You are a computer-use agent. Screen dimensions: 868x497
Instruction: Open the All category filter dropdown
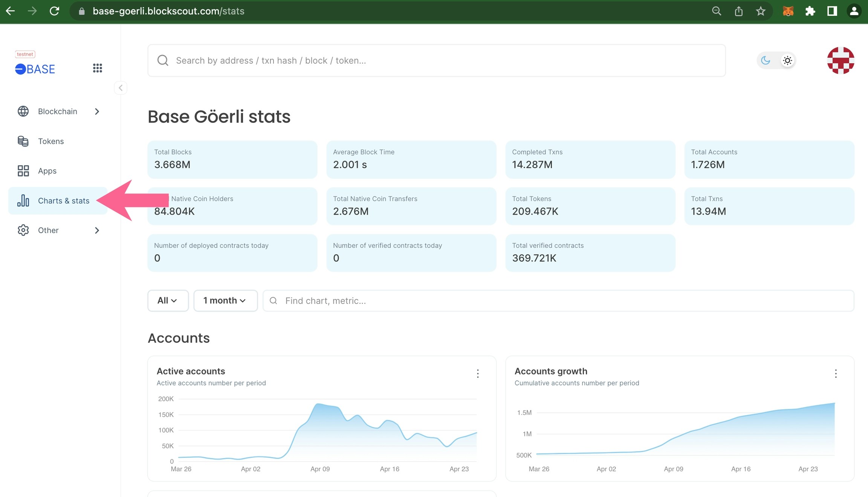click(x=168, y=301)
